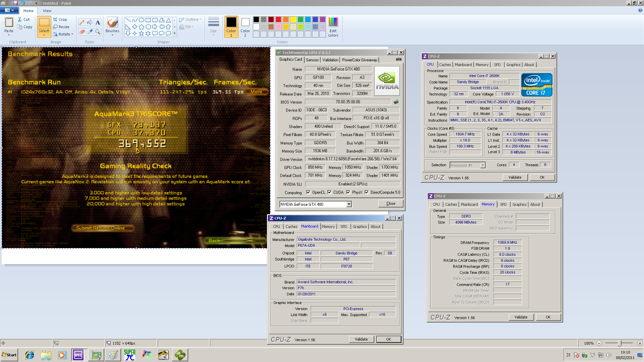Adjust the Paint zoom slider

coord(620,343)
